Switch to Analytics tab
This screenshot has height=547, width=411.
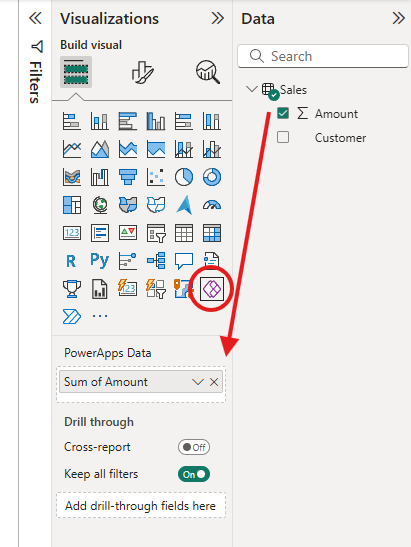208,72
